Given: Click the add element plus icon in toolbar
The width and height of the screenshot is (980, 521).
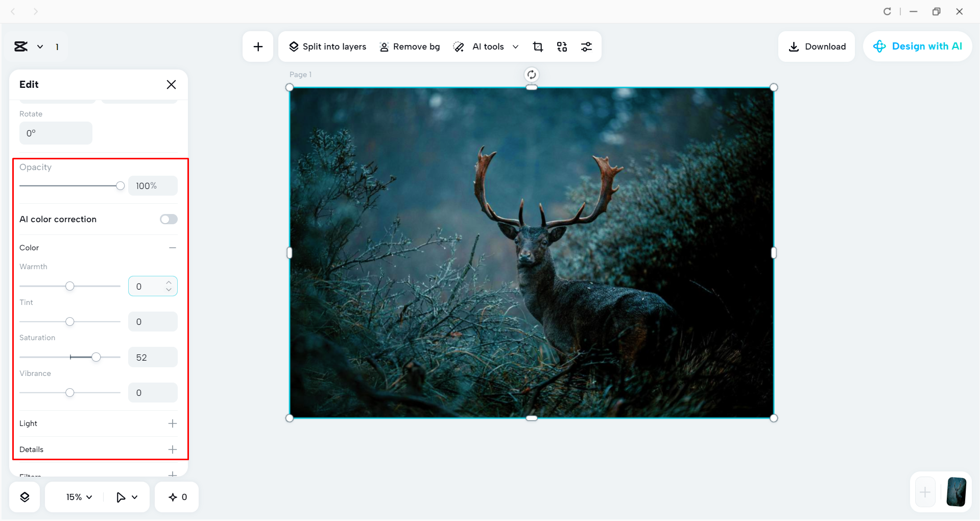Looking at the screenshot, I should point(258,46).
